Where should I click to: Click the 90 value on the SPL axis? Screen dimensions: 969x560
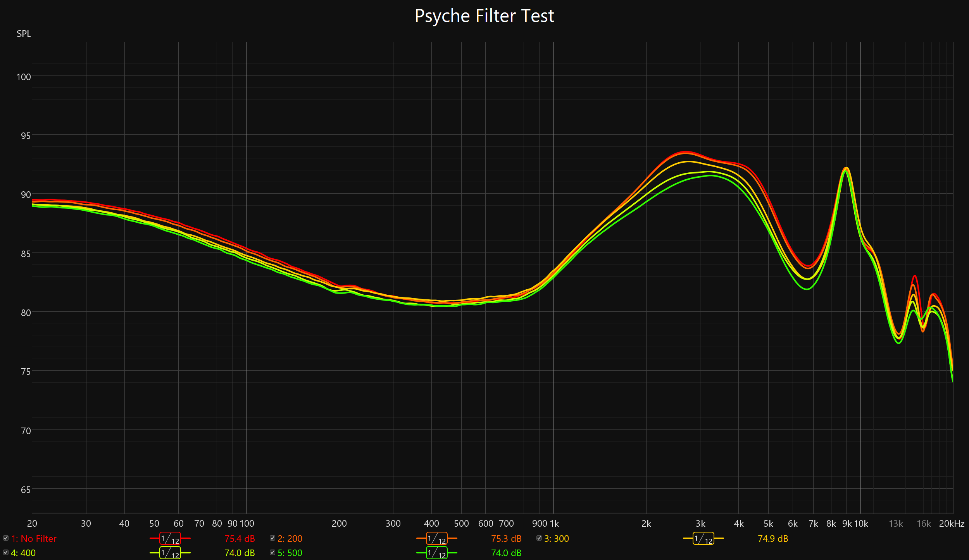pos(26,195)
